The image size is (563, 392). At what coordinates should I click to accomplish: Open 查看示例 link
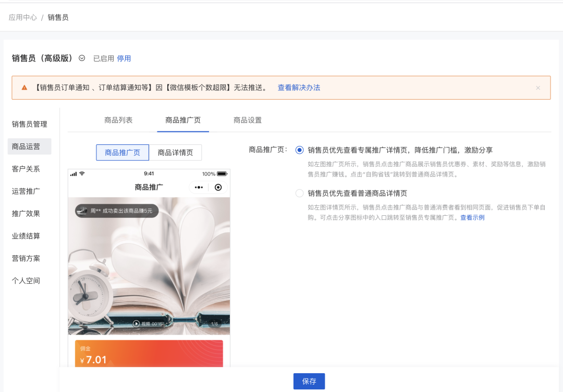tap(472, 217)
